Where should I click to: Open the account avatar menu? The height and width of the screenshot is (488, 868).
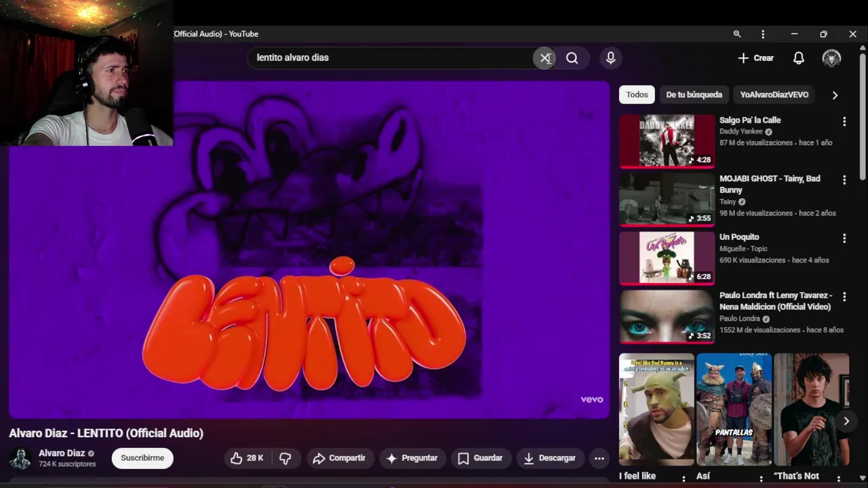point(832,58)
